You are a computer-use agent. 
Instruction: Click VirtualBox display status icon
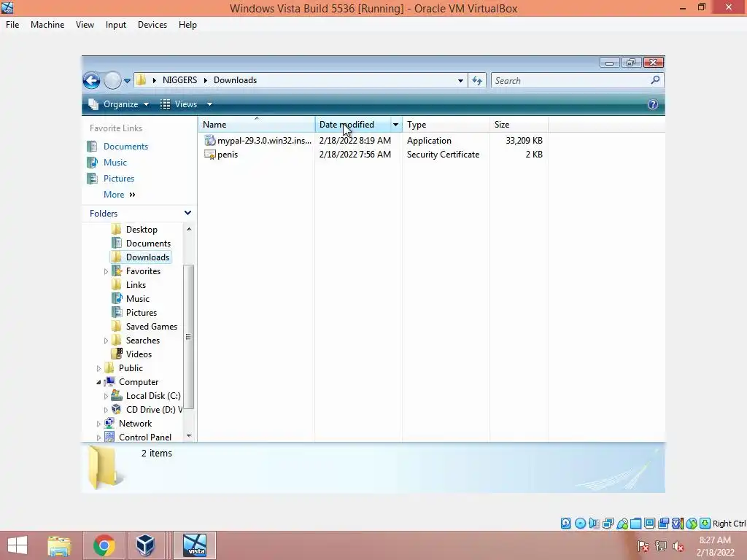point(649,524)
